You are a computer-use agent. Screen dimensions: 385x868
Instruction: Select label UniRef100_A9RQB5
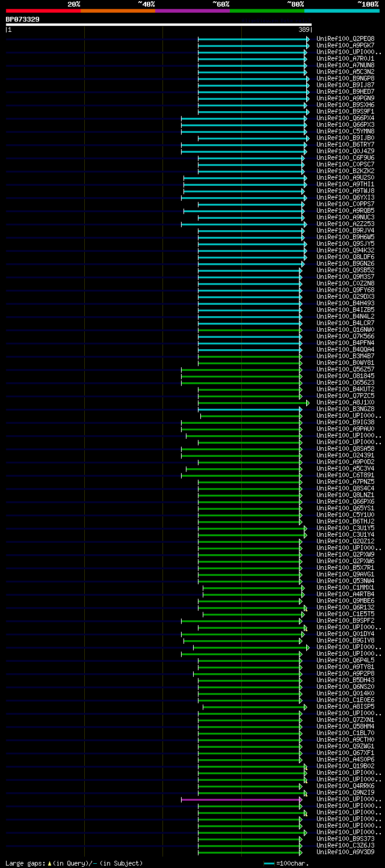click(345, 210)
